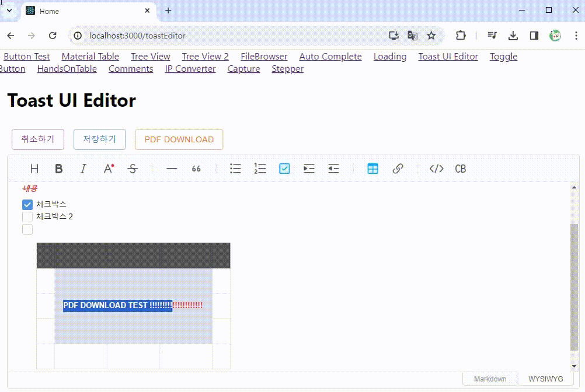585x392 pixels.
Task: Toggle bold formatting in editor toolbar
Action: point(58,169)
